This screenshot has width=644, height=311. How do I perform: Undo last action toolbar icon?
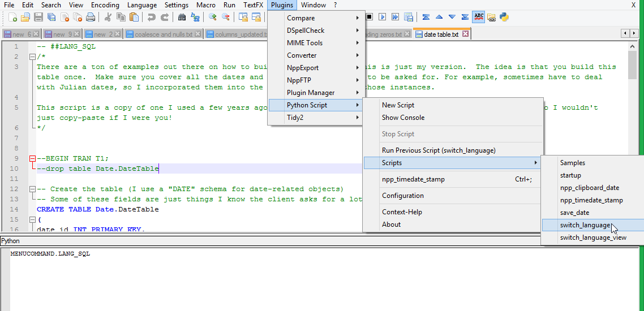pos(152,17)
